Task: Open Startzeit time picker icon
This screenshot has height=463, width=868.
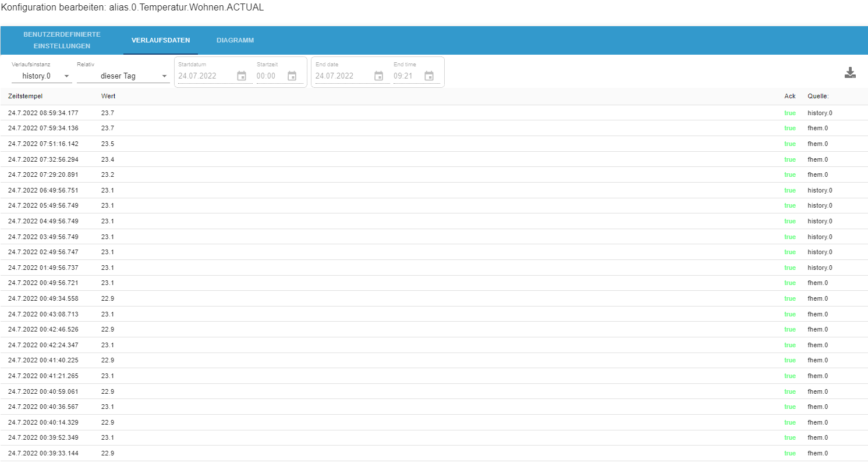Action: click(292, 76)
